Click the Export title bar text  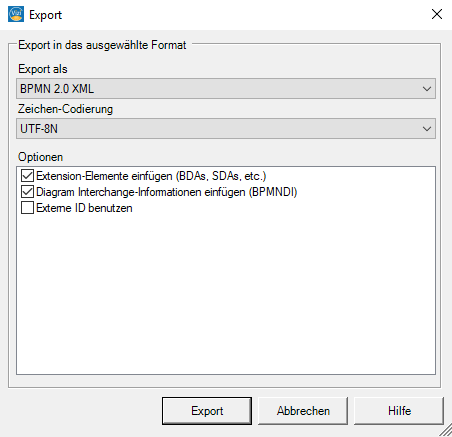[x=45, y=15]
